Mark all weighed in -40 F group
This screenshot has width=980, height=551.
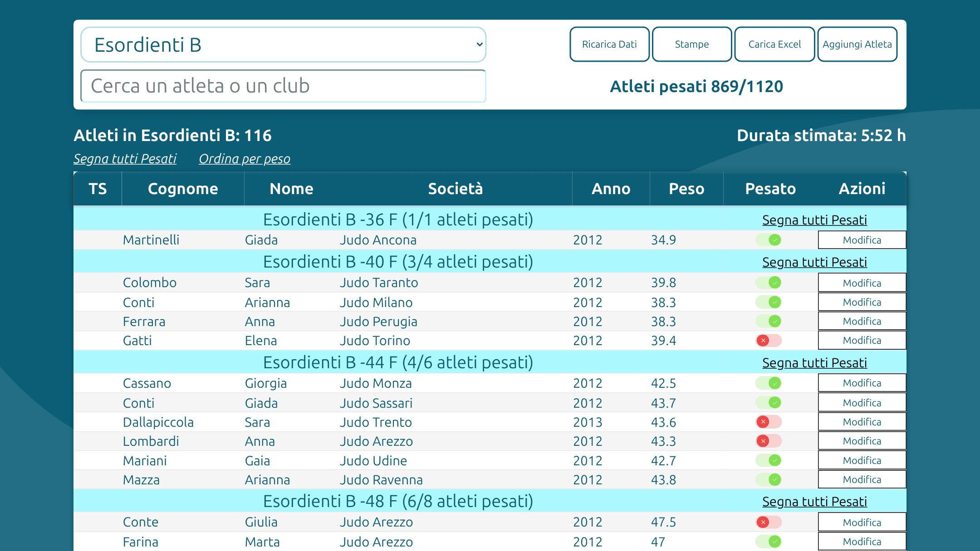[x=814, y=262]
